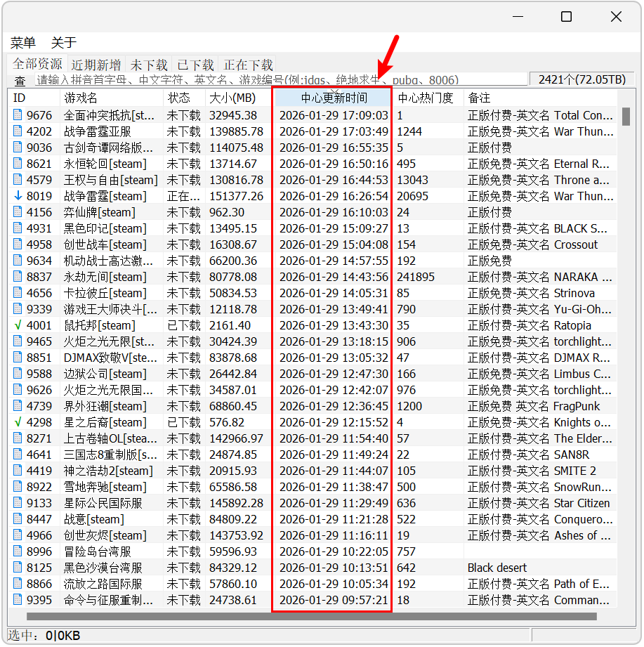Click the status 正在... of row 8019
The width and height of the screenshot is (644, 647).
point(183,196)
